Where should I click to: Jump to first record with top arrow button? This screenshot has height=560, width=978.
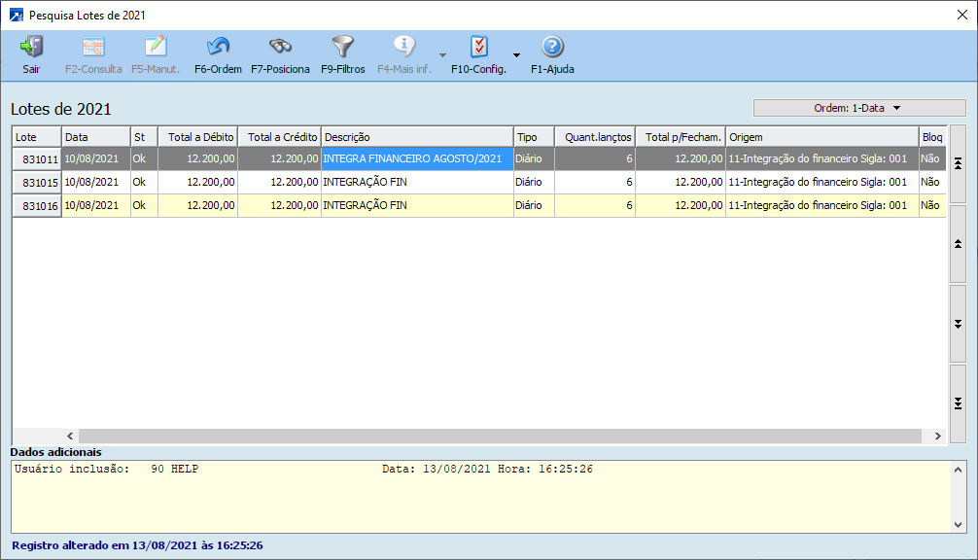[x=958, y=163]
